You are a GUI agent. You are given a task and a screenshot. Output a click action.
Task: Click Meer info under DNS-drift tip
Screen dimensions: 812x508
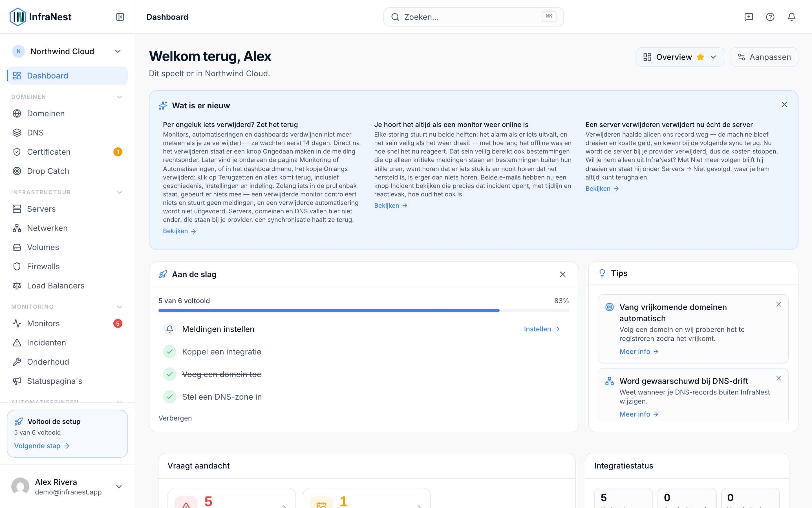click(x=639, y=414)
